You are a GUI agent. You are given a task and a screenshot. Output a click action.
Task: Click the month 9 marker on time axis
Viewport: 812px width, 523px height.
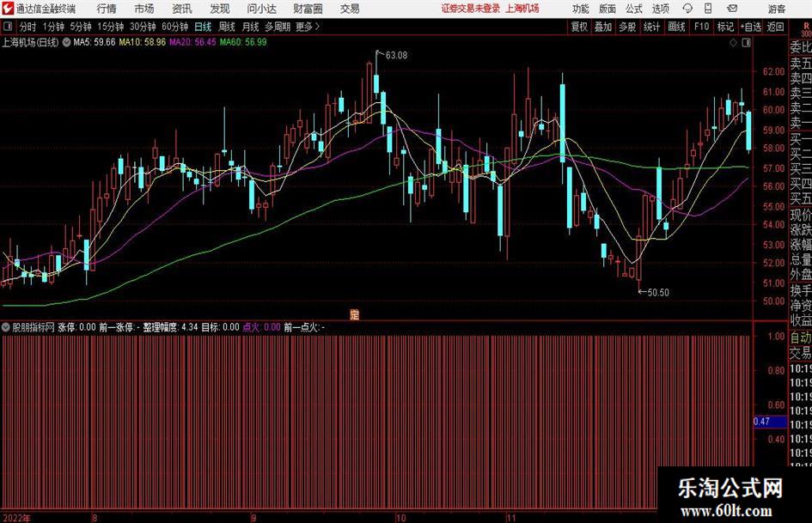tap(253, 518)
